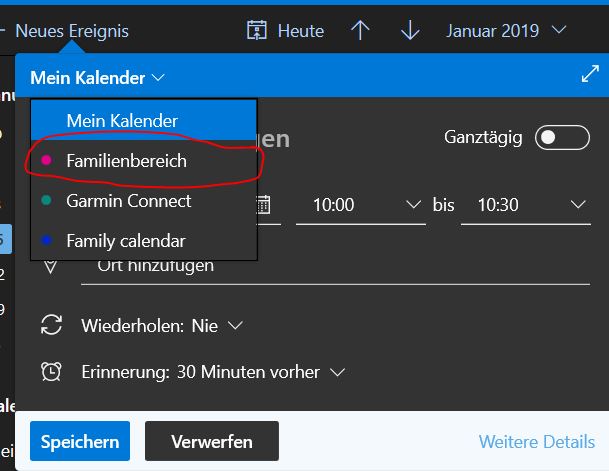Open the 10:00 start time dropdown
The width and height of the screenshot is (609, 471).
(x=361, y=205)
